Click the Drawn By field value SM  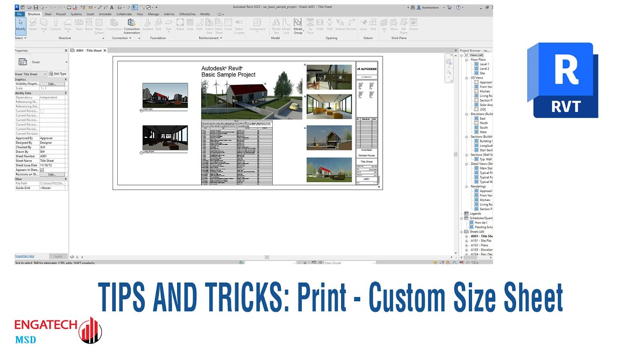point(53,152)
